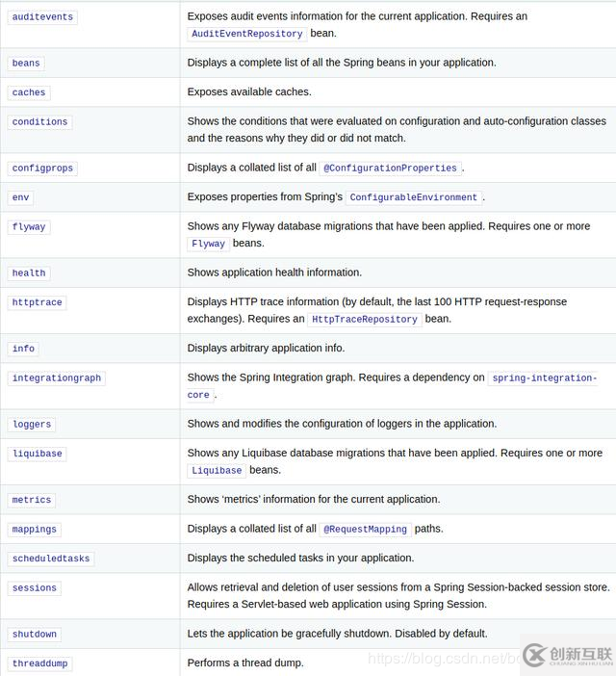Click the 'core' code reference under integrationgraph

(198, 395)
